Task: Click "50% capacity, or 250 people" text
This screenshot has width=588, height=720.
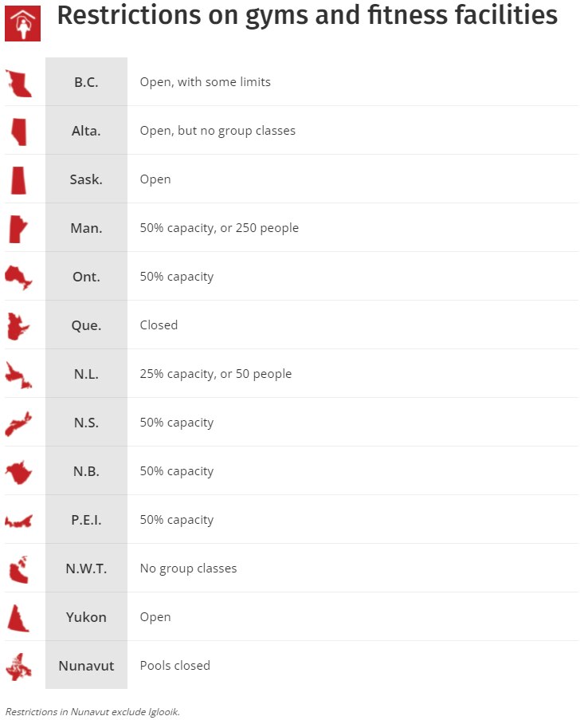Action: tap(219, 228)
